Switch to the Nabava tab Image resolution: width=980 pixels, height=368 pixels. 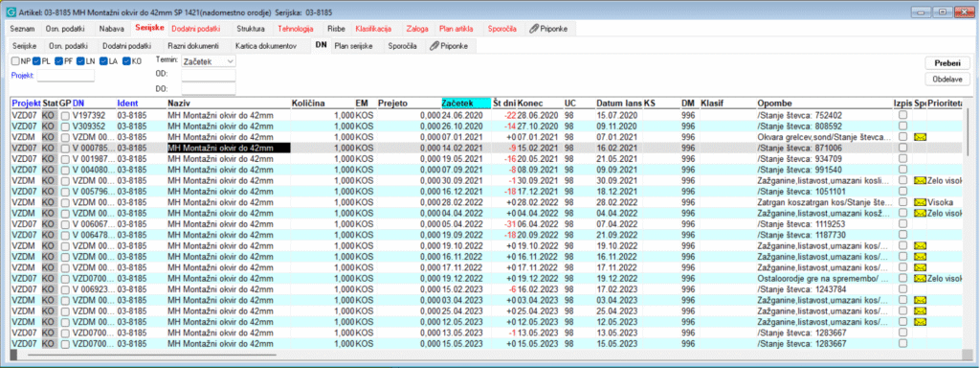111,29
